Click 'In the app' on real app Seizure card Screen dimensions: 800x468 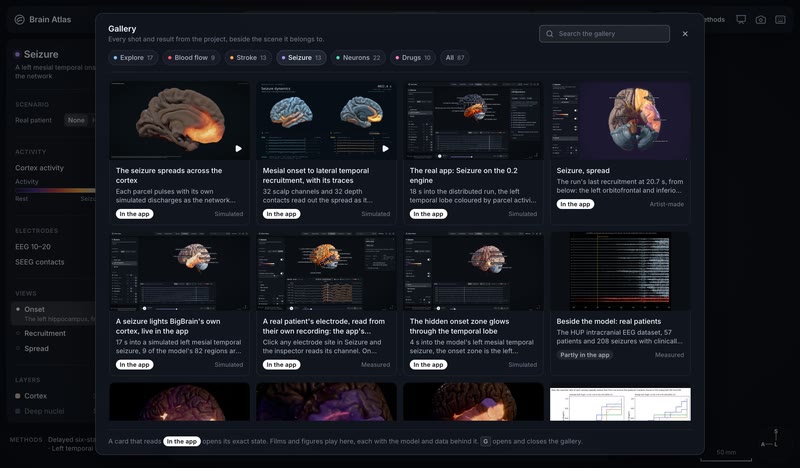click(428, 214)
